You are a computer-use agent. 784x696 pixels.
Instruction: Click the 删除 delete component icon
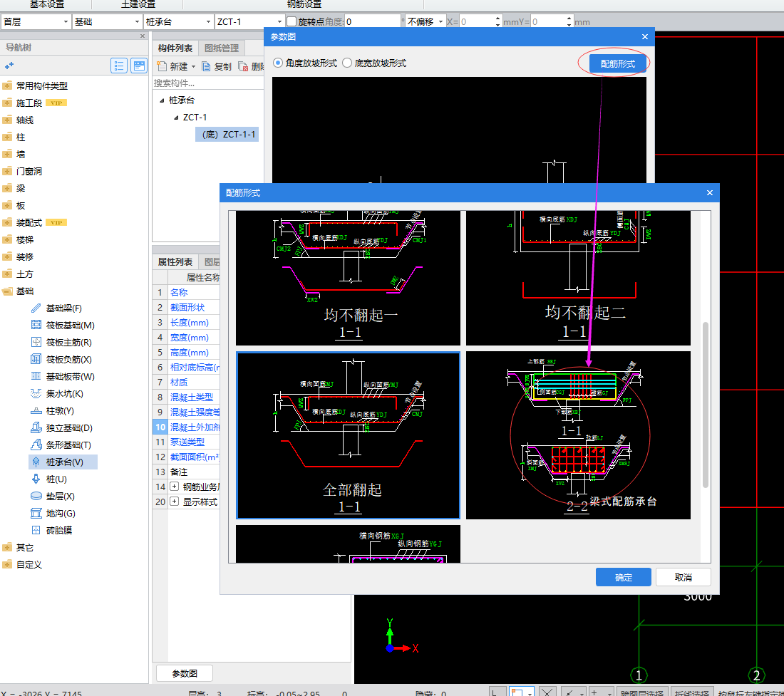point(244,66)
